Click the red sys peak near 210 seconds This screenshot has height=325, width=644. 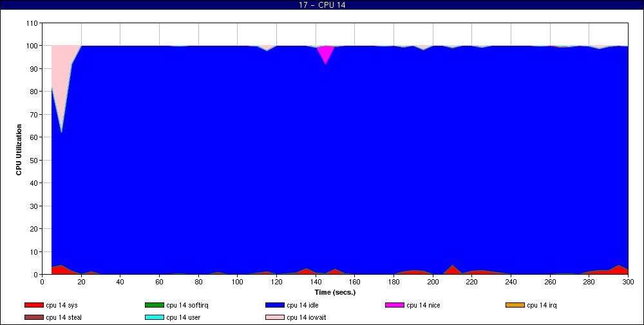pos(452,270)
